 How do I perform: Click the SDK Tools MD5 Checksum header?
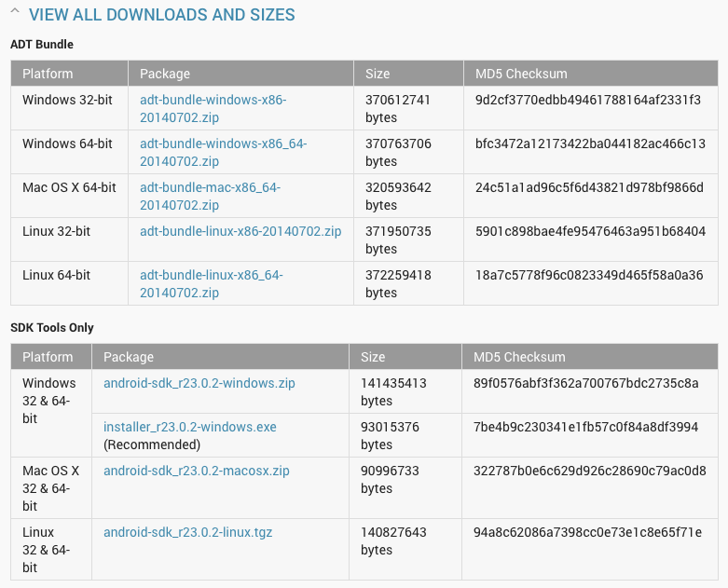pyautogui.click(x=590, y=356)
